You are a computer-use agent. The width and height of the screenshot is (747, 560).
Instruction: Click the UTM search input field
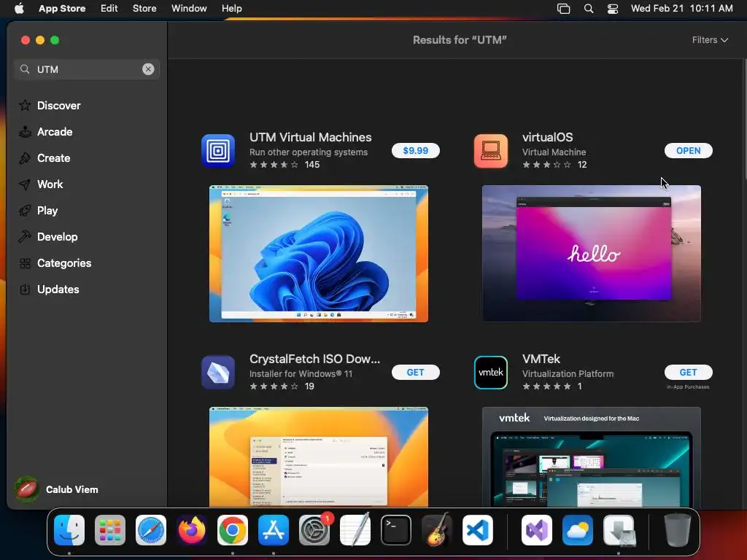tap(87, 69)
